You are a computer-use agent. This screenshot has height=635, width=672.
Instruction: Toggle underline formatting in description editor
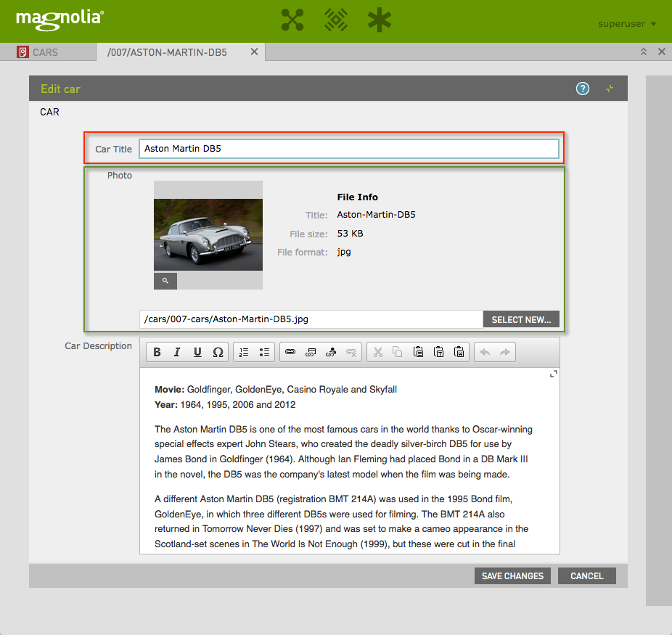tap(197, 352)
